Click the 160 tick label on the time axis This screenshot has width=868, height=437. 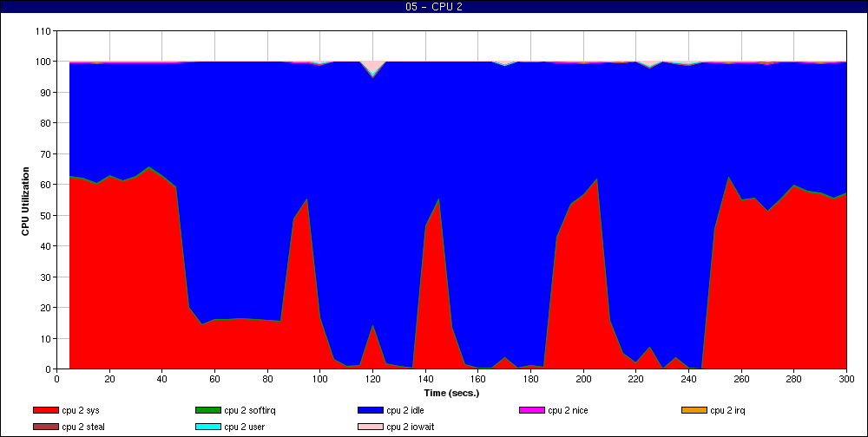tap(477, 379)
